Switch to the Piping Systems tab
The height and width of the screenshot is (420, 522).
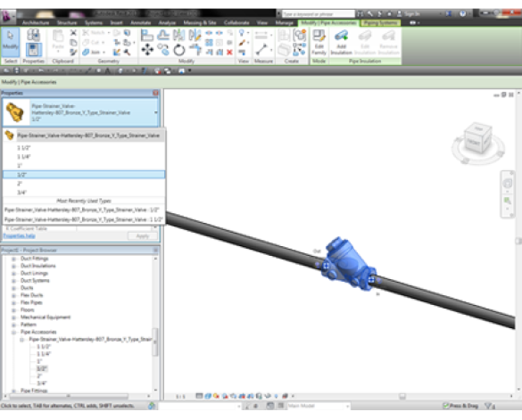[380, 22]
